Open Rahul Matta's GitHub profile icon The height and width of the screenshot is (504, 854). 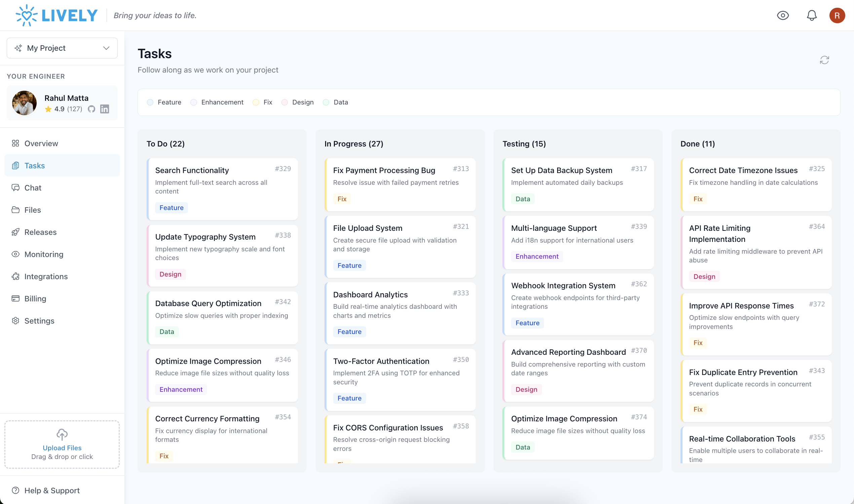point(91,109)
